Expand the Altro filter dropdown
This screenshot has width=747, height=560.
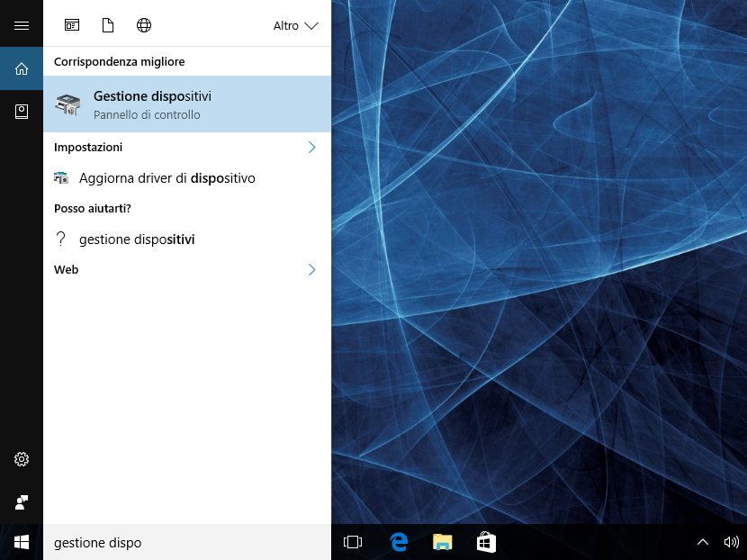tap(296, 25)
